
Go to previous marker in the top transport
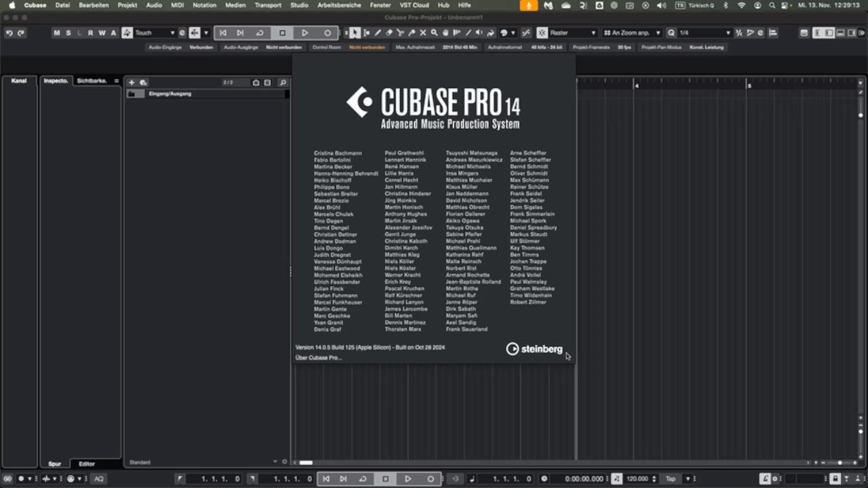222,33
